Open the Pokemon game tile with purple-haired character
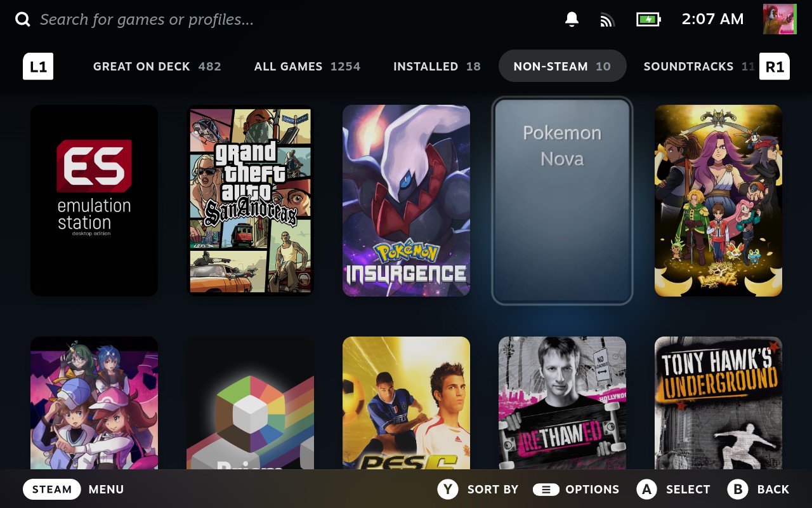 pos(718,201)
